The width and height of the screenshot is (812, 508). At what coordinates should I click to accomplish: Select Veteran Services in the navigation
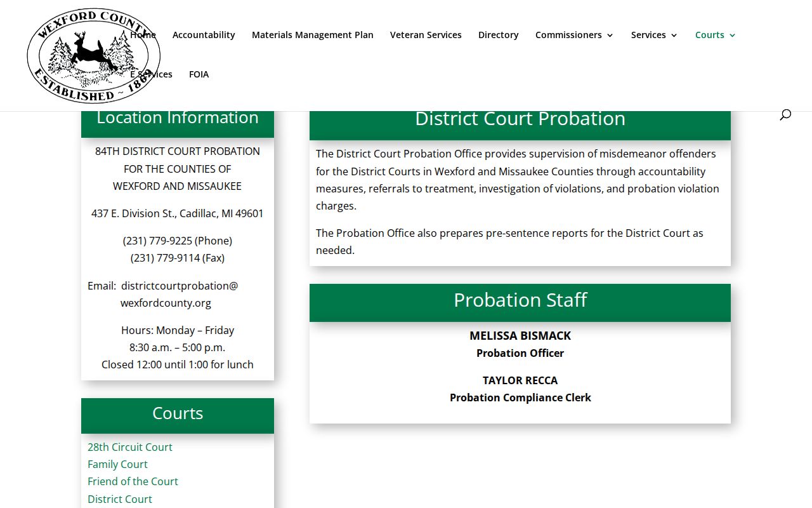[x=426, y=35]
